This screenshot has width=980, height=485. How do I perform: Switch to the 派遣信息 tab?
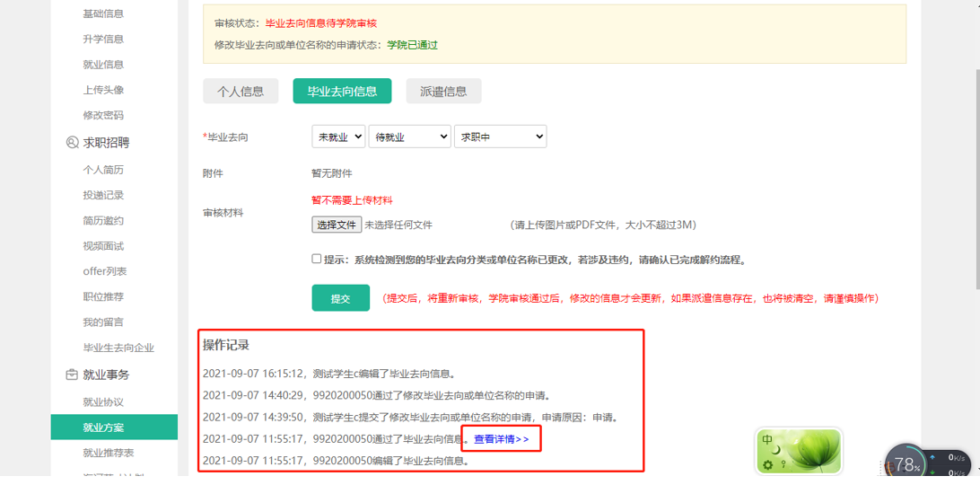(443, 91)
